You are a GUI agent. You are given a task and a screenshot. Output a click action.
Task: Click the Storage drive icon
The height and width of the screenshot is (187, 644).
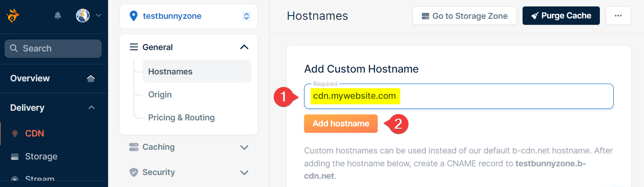15,157
